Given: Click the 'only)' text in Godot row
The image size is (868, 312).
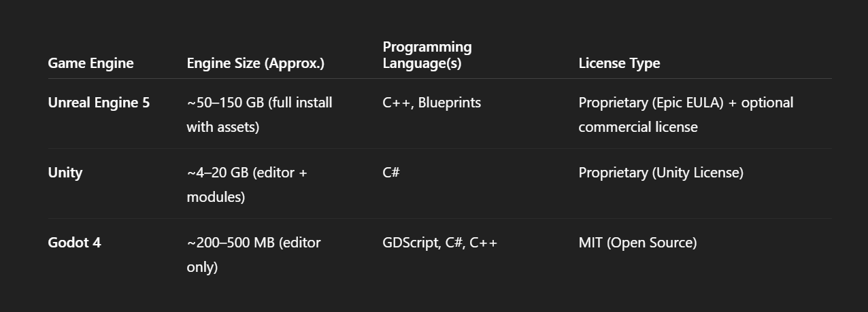Looking at the screenshot, I should tap(202, 267).
